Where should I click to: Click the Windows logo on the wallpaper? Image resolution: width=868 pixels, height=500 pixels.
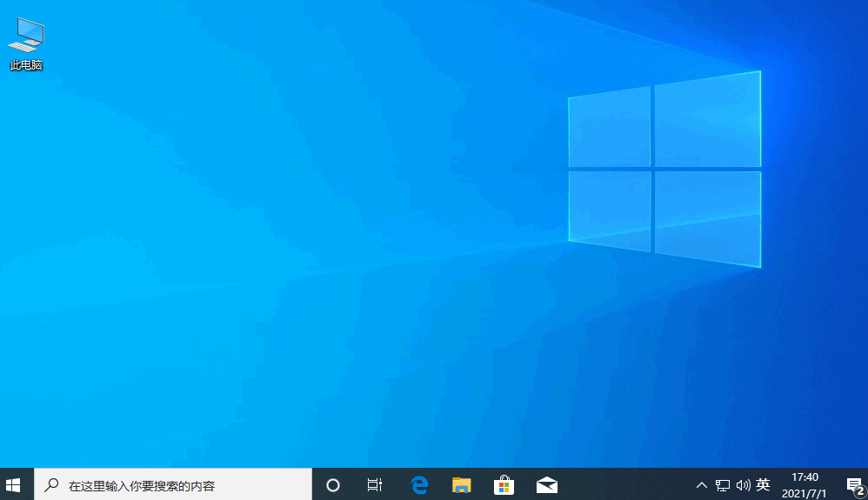(664, 168)
